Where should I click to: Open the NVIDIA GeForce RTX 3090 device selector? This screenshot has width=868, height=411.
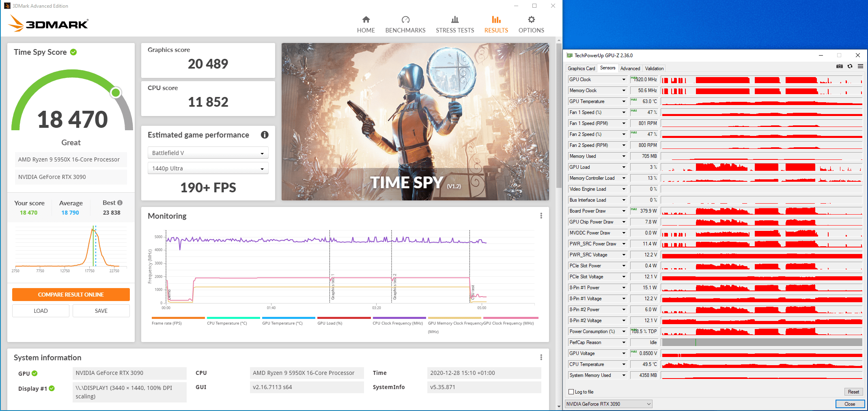[608, 404]
